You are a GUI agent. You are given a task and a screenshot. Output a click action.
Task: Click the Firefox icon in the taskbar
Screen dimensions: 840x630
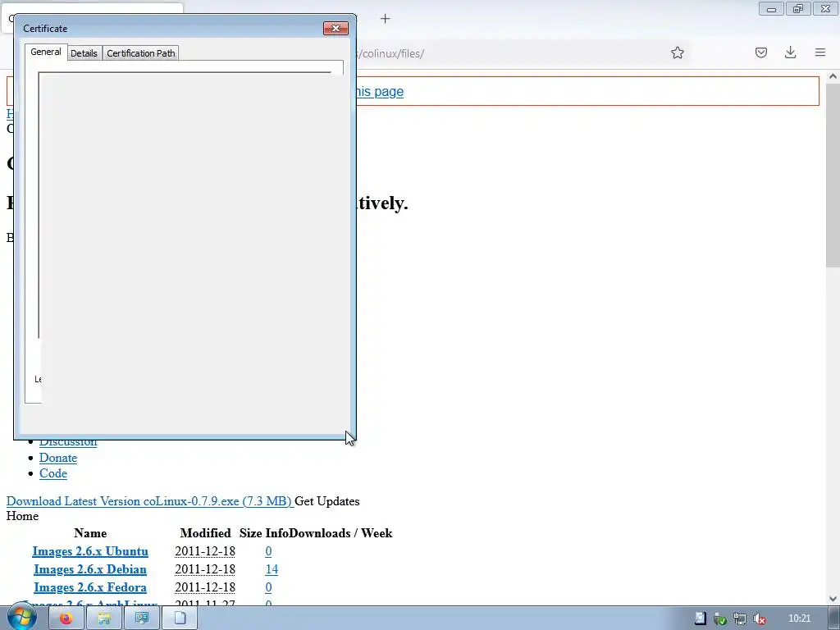[x=66, y=619]
